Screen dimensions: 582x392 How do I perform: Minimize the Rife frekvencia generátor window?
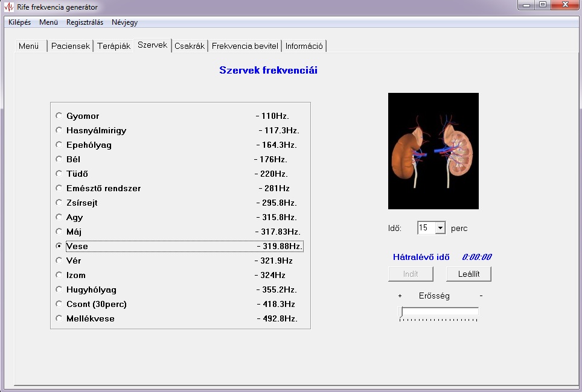point(526,5)
